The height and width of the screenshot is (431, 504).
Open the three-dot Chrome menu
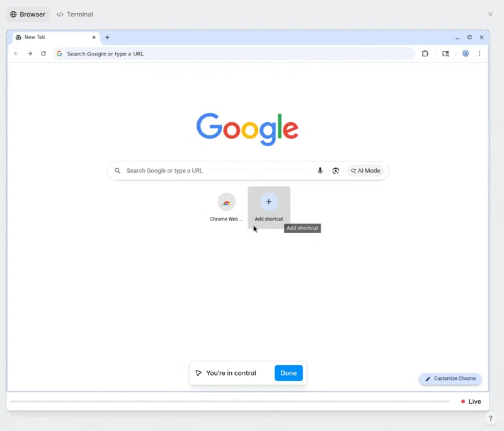pos(479,54)
